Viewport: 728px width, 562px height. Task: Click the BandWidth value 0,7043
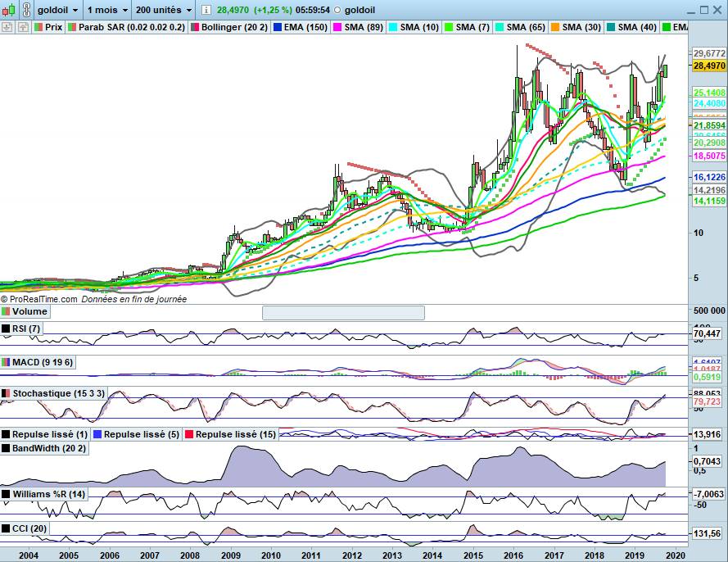[x=707, y=461]
